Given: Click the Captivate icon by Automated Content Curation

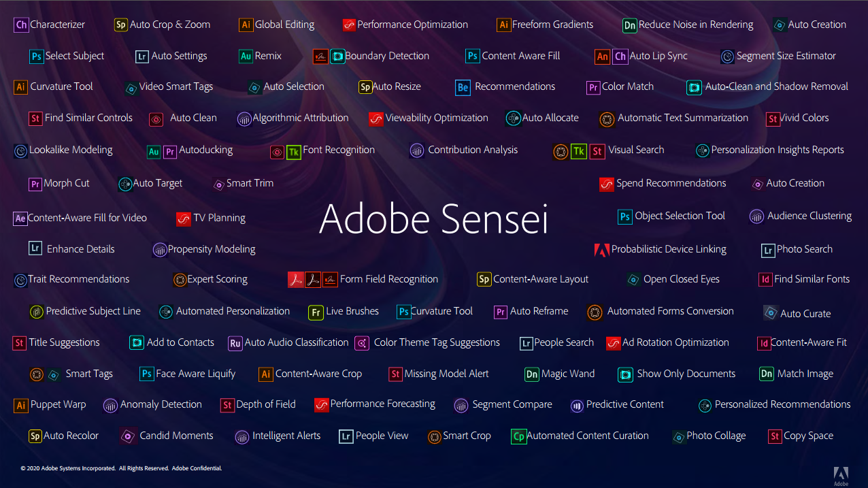Looking at the screenshot, I should coord(518,436).
